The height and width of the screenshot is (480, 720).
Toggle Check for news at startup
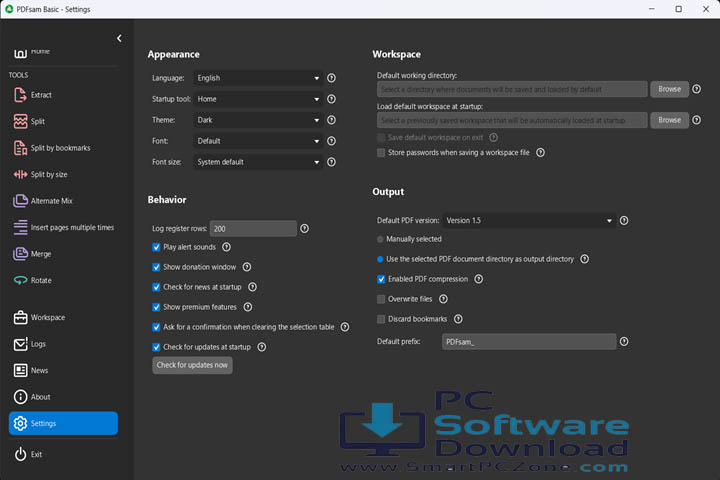click(x=156, y=287)
